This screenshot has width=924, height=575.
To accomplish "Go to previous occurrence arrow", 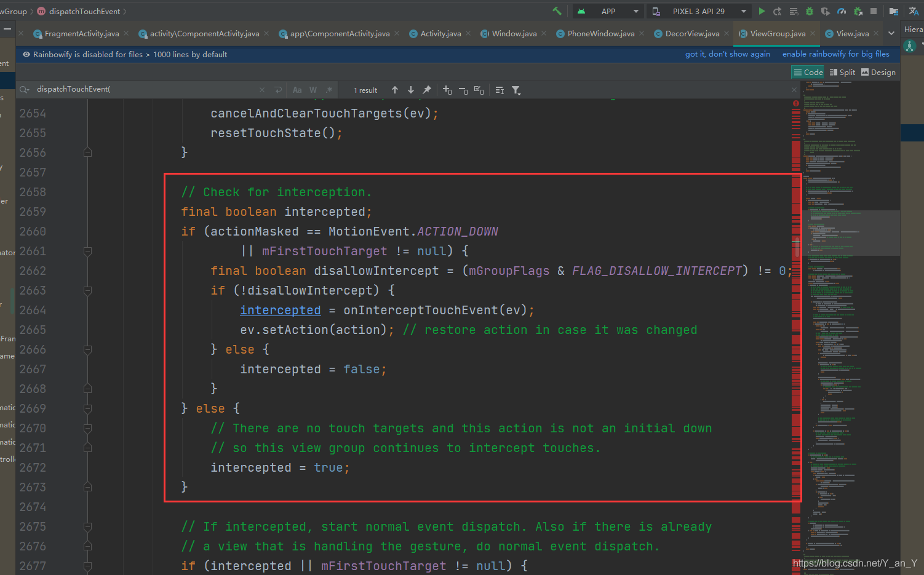I will [x=395, y=90].
